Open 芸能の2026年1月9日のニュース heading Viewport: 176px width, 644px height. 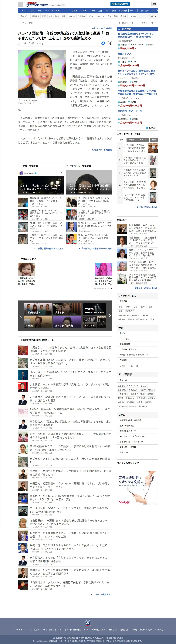[x=37, y=340]
